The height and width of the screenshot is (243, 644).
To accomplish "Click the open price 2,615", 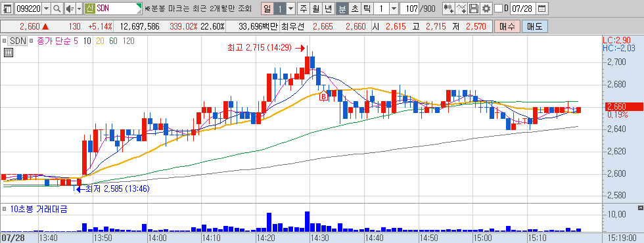I will 395,27.
